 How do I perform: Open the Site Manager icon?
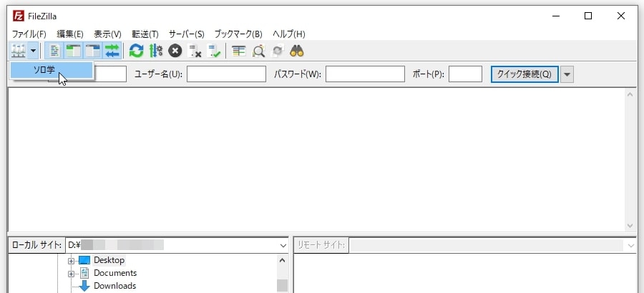click(19, 51)
